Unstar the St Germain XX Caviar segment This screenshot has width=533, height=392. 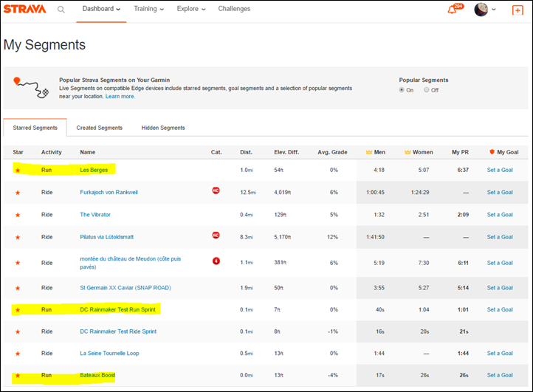[x=18, y=289]
